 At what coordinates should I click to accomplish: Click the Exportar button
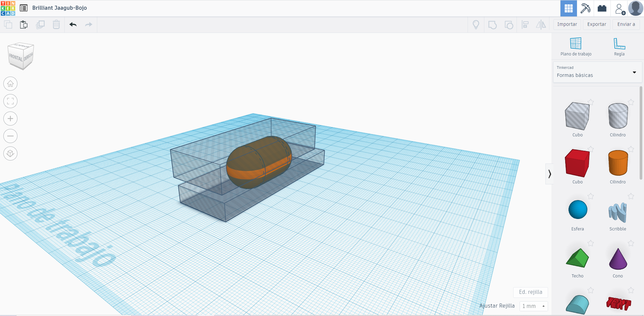click(x=597, y=24)
